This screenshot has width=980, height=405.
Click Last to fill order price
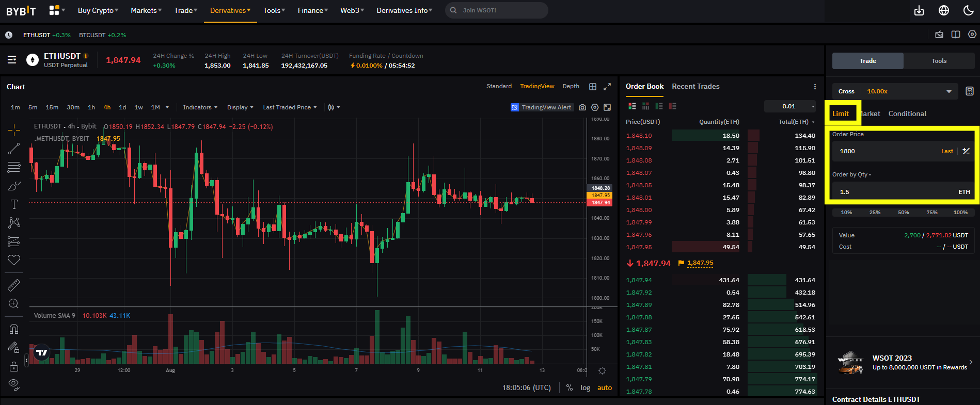coord(947,151)
